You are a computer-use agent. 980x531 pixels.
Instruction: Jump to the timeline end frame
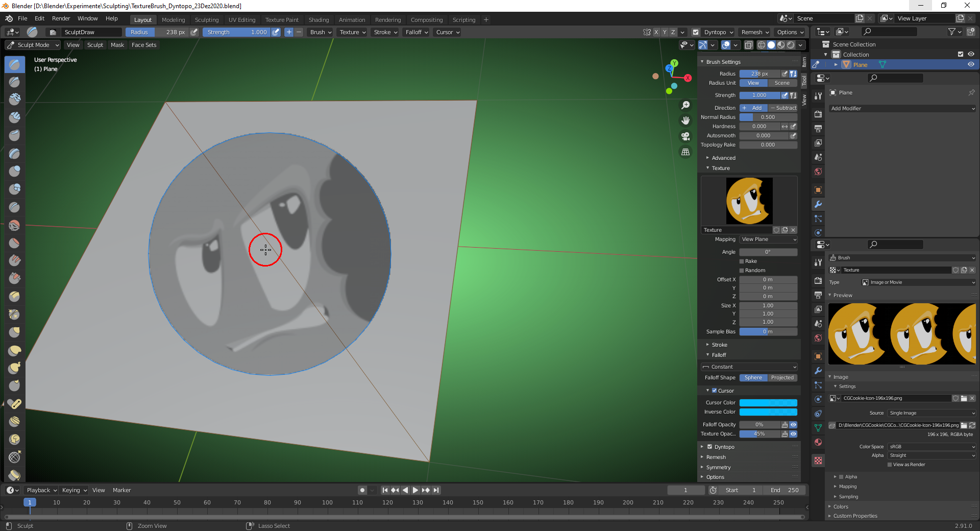436,490
